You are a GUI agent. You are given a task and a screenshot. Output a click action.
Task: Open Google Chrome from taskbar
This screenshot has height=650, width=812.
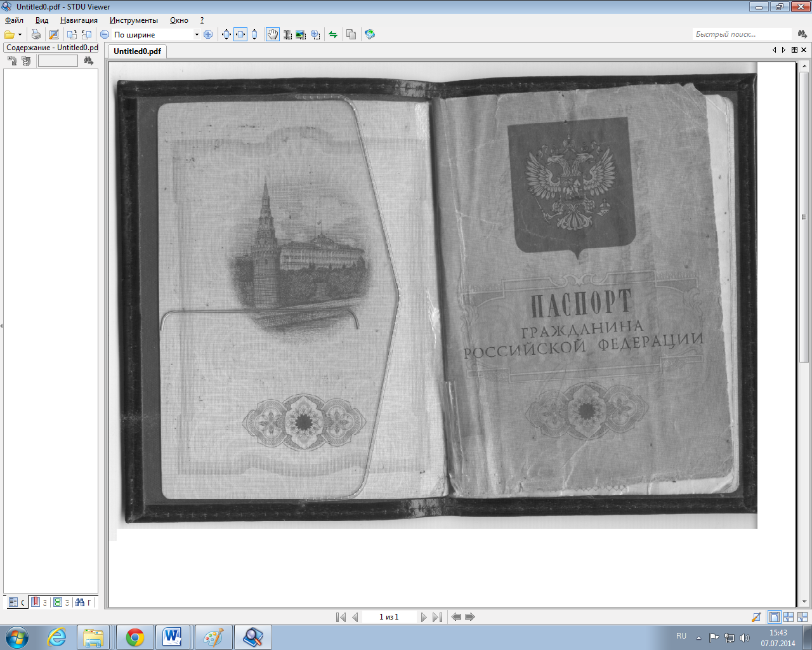click(x=135, y=637)
